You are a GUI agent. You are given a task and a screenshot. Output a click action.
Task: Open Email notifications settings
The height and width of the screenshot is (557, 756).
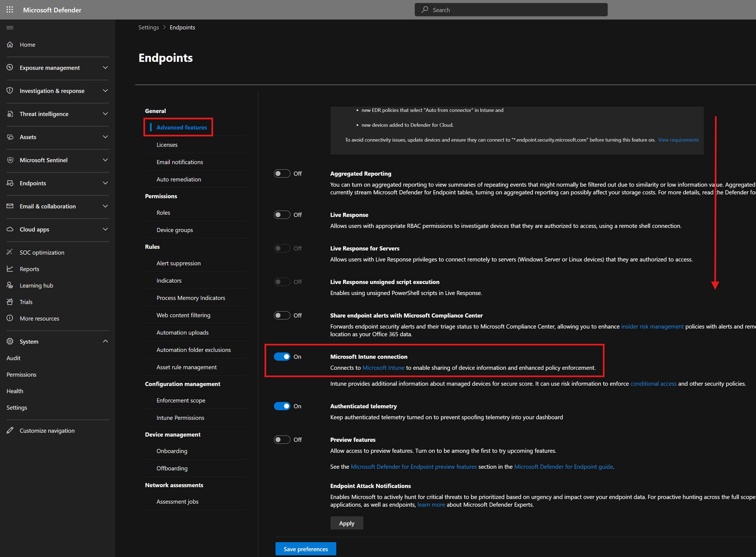(x=180, y=162)
